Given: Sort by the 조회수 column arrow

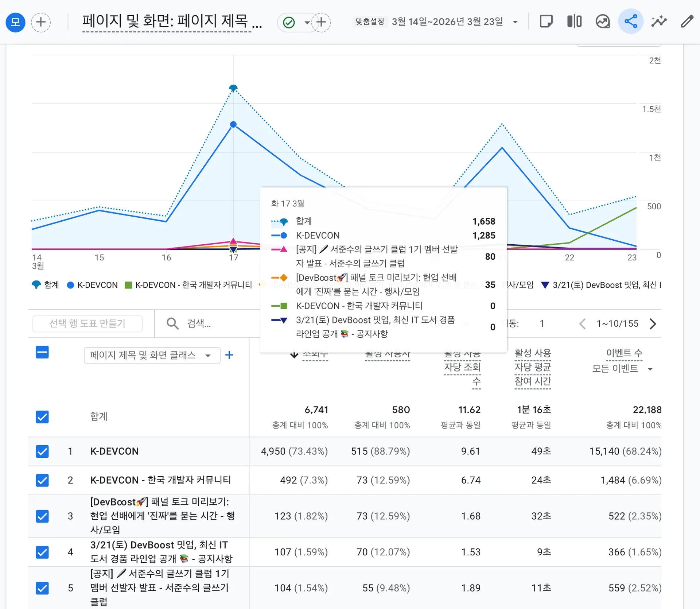Looking at the screenshot, I should 294,354.
